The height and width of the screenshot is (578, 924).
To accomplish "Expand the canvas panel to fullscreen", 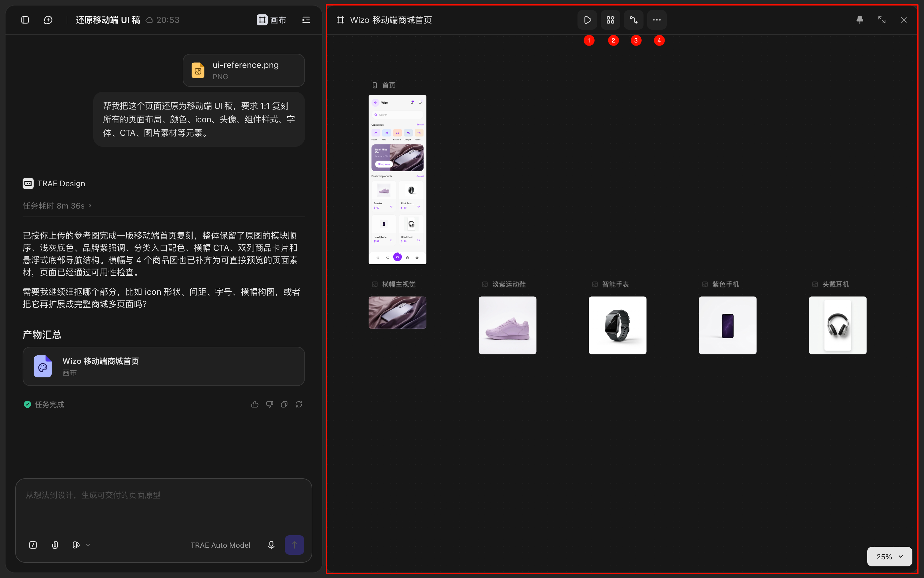I will click(x=882, y=20).
